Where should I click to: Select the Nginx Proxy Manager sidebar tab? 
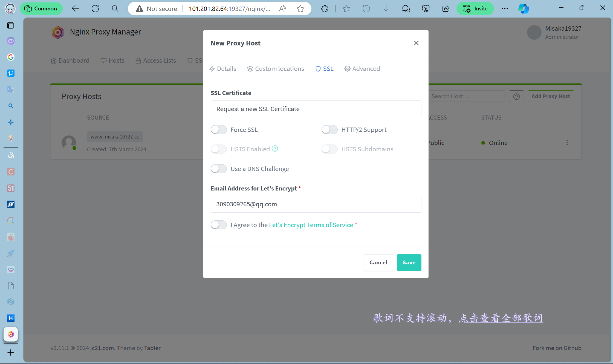click(x=11, y=334)
